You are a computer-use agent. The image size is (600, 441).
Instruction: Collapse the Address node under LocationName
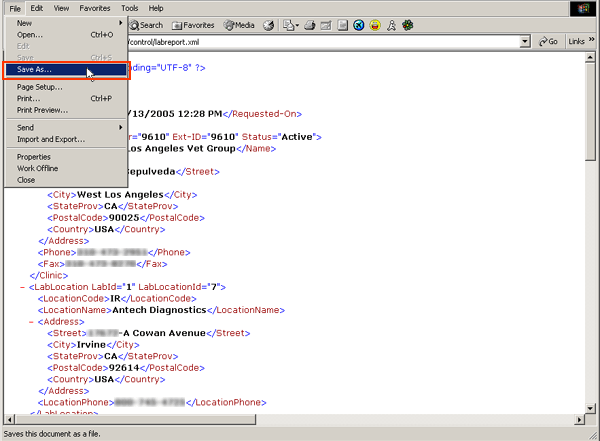click(31, 322)
